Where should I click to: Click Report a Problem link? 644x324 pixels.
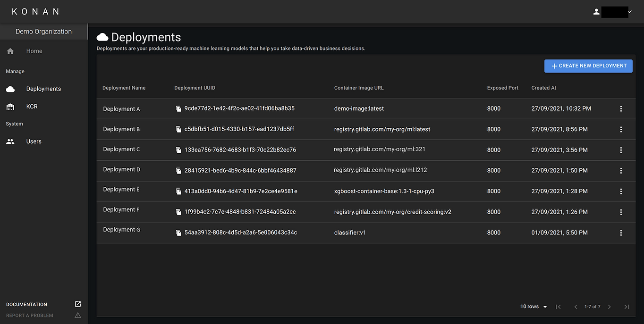tap(30, 316)
